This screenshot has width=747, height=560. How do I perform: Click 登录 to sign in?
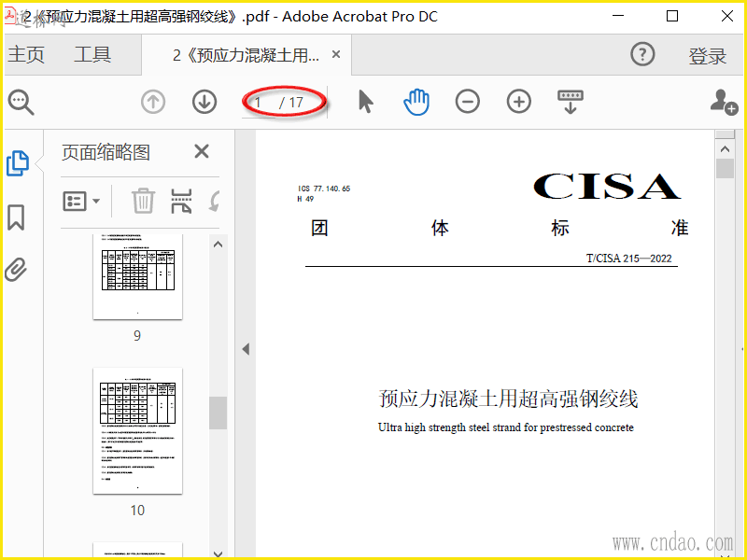(x=707, y=56)
